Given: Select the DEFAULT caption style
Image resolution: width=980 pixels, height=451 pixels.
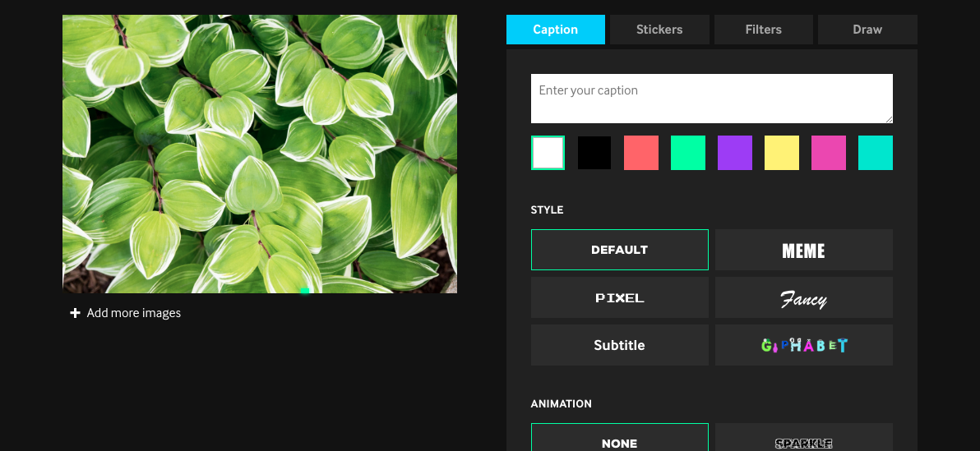Looking at the screenshot, I should tap(619, 250).
